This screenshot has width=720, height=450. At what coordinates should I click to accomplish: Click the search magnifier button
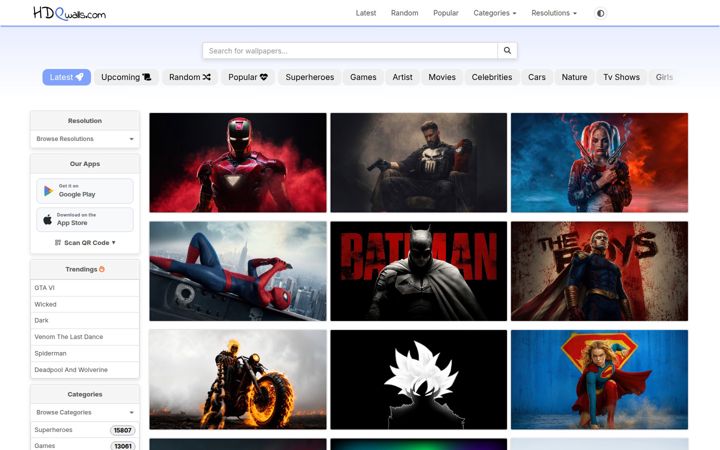tap(507, 51)
